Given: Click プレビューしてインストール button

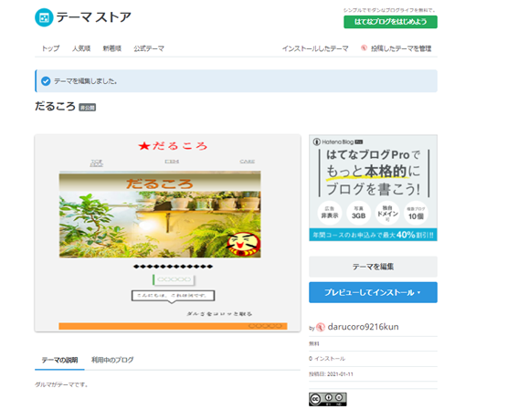Looking at the screenshot, I should 373,292.
